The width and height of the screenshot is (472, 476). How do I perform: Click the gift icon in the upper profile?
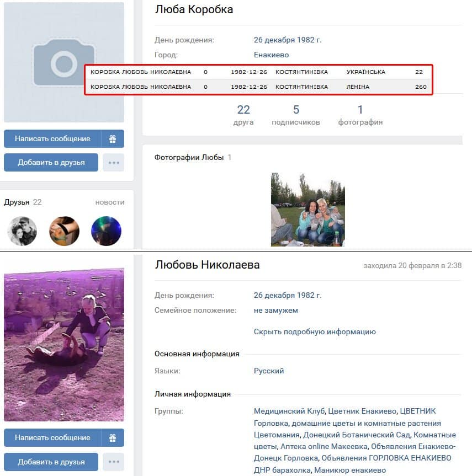(113, 139)
